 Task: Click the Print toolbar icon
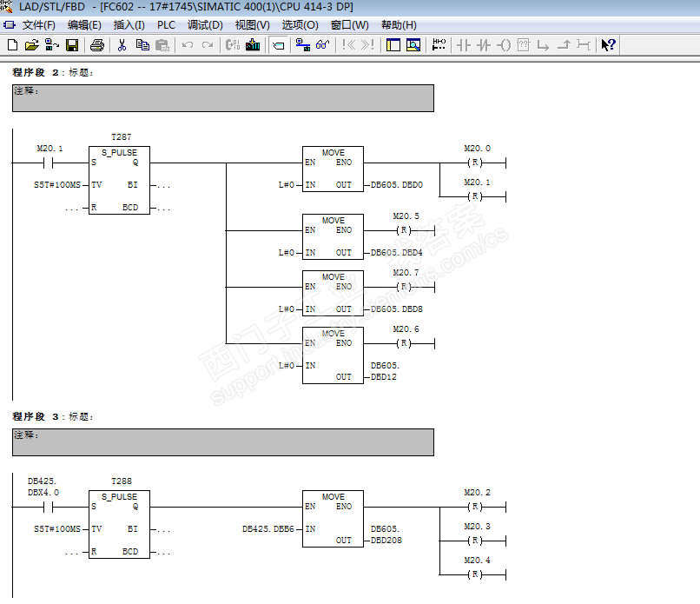coord(97,45)
